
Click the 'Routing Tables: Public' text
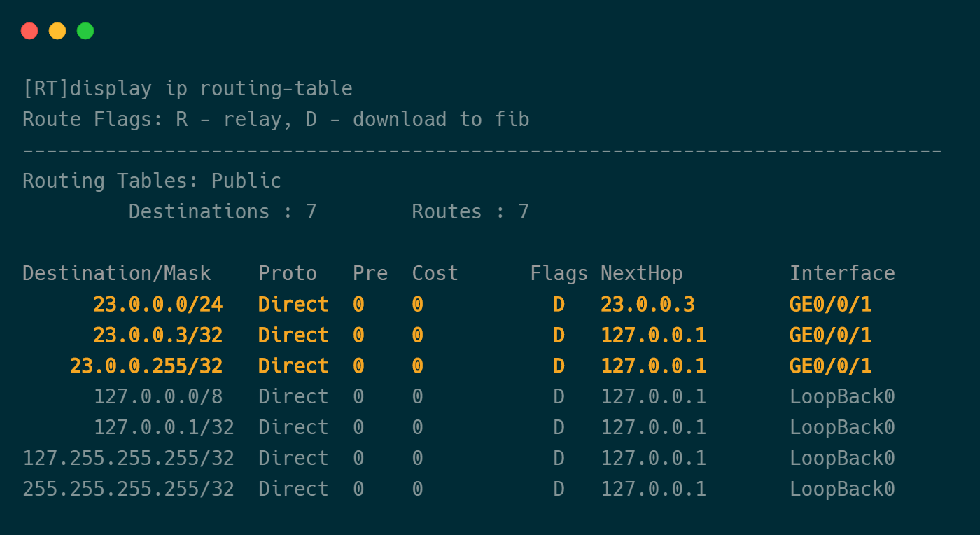pyautogui.click(x=152, y=181)
